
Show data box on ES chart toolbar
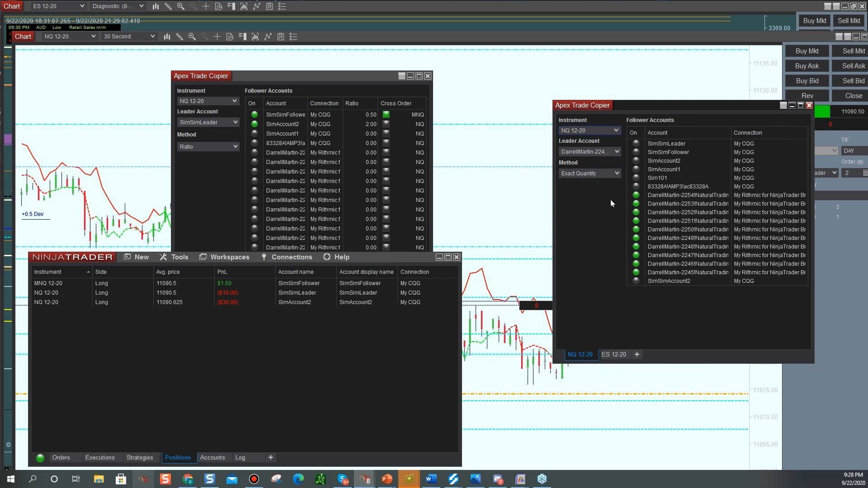[x=219, y=6]
